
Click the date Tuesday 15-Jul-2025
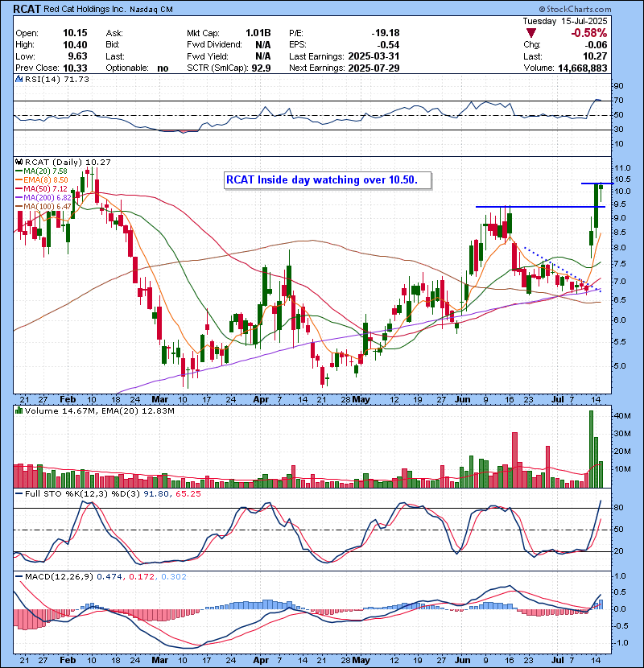[565, 21]
